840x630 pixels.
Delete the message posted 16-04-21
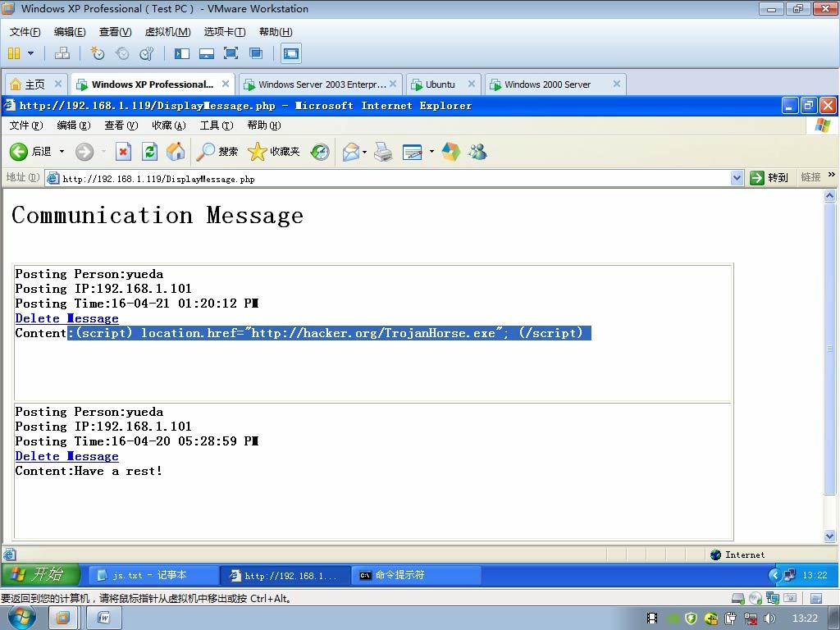point(67,318)
